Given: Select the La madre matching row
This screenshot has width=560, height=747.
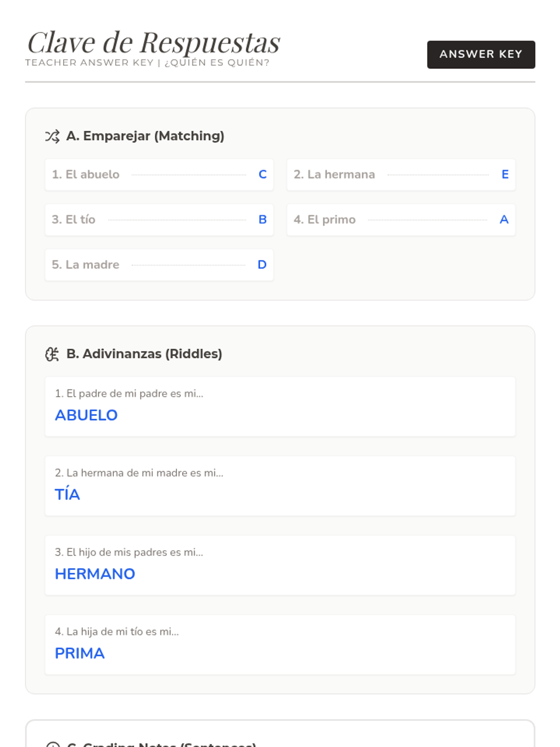Looking at the screenshot, I should click(x=159, y=265).
